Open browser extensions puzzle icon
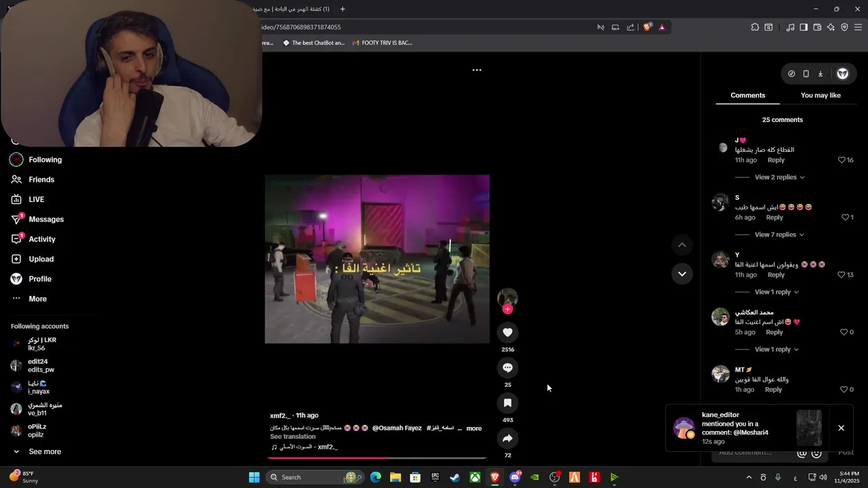The height and width of the screenshot is (488, 868). tap(755, 27)
